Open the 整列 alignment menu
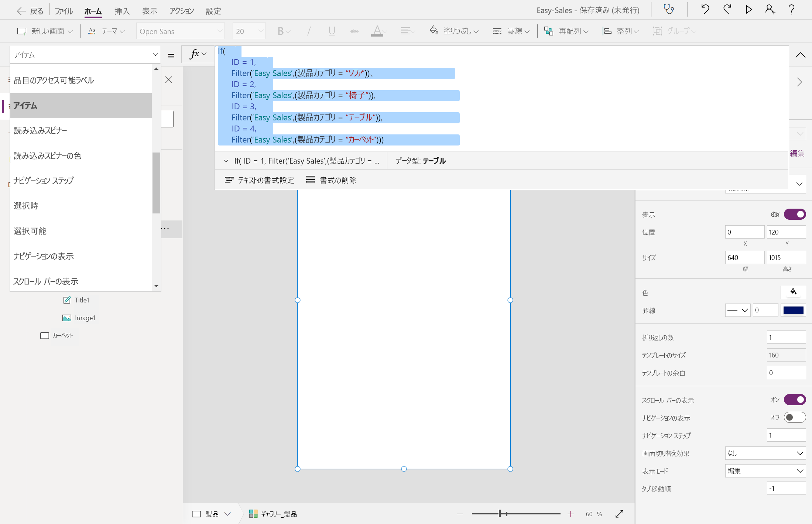This screenshot has width=812, height=524. [624, 31]
